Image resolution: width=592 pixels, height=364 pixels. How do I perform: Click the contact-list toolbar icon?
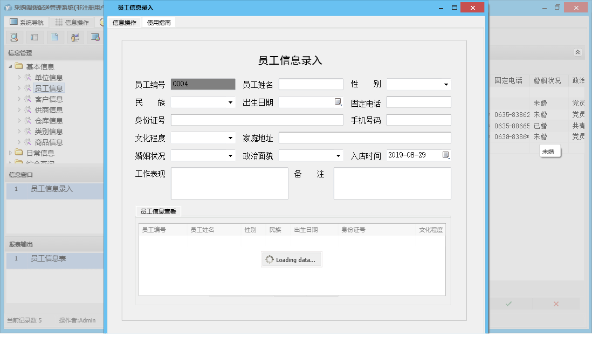(x=33, y=37)
